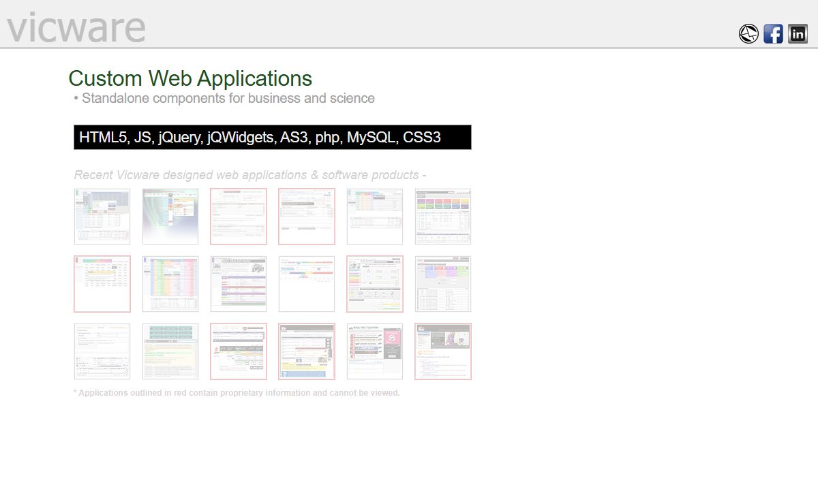Open the LinkedIn profile icon
Viewport: 818px width, 504px height.
coord(798,33)
